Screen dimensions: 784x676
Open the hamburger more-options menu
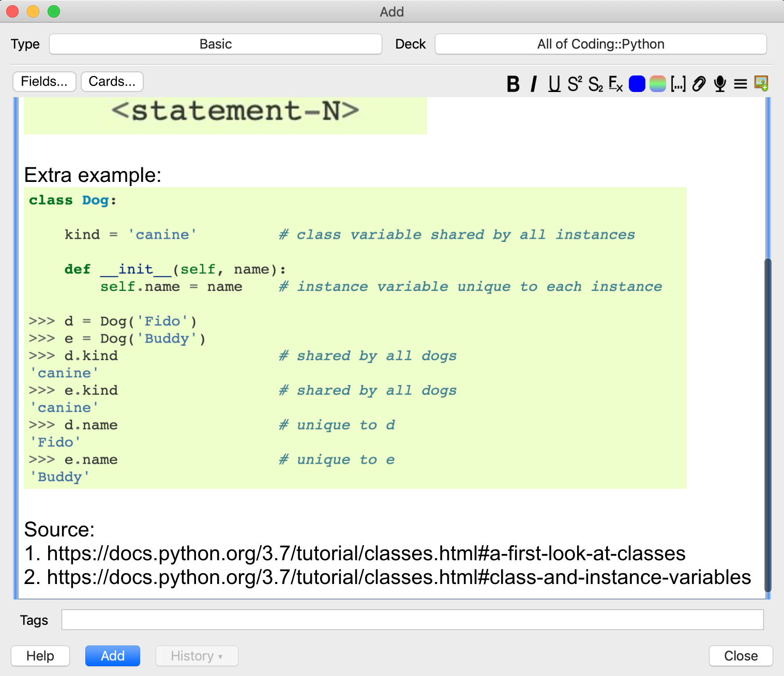pyautogui.click(x=741, y=84)
